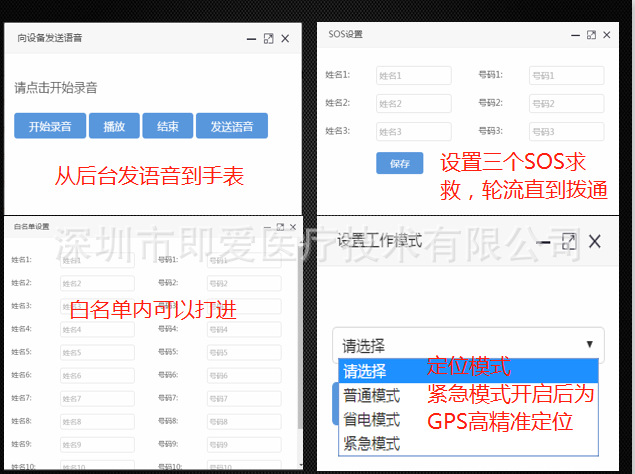Click the 发送语音 button

pyautogui.click(x=232, y=126)
